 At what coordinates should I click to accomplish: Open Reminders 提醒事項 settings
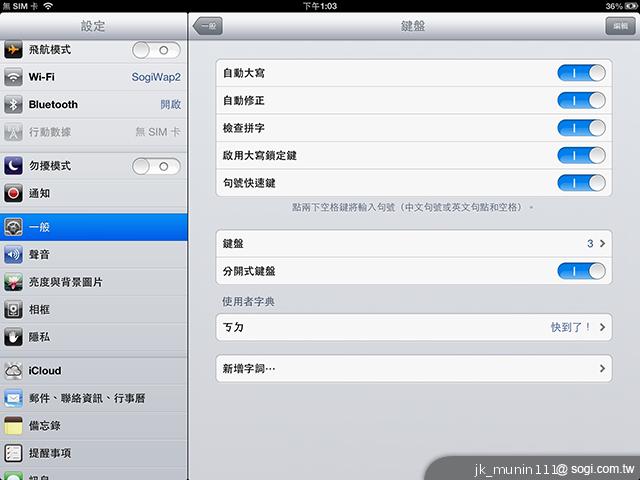93,453
